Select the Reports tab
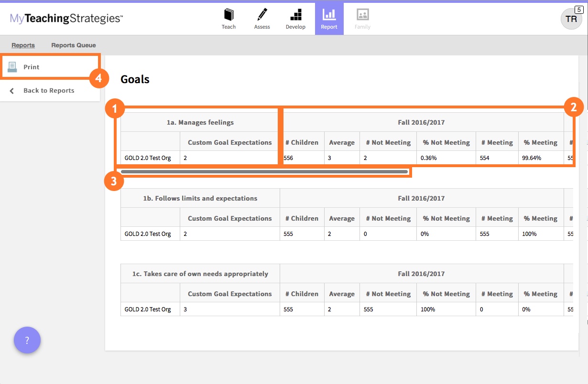Viewport: 588px width, 384px height. coord(23,45)
